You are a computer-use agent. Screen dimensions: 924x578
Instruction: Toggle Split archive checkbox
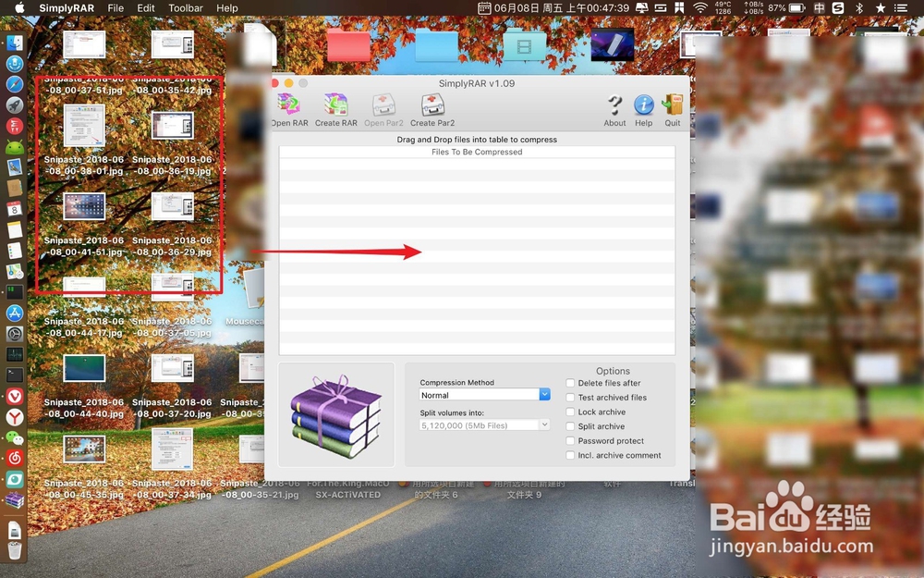(570, 426)
